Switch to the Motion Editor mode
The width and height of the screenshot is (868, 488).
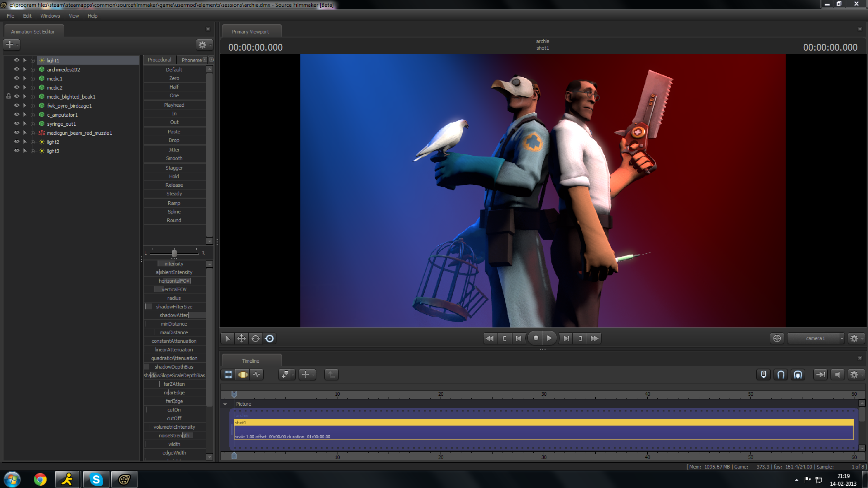coord(243,374)
